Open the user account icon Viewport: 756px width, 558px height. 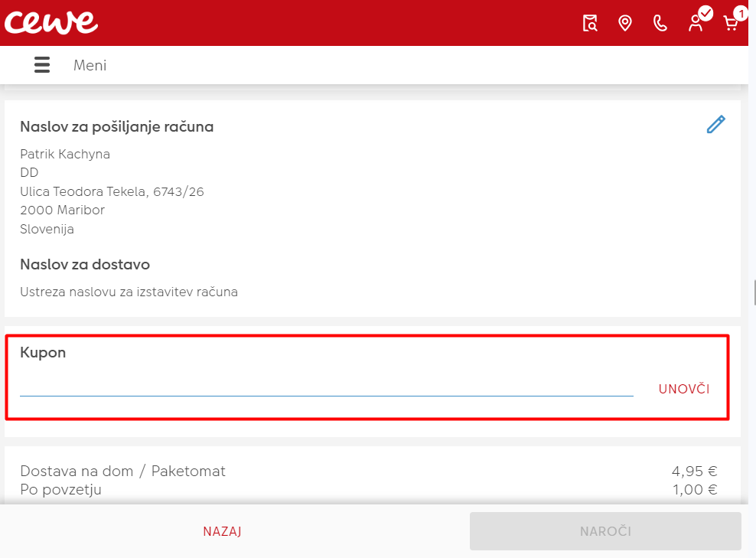[696, 23]
